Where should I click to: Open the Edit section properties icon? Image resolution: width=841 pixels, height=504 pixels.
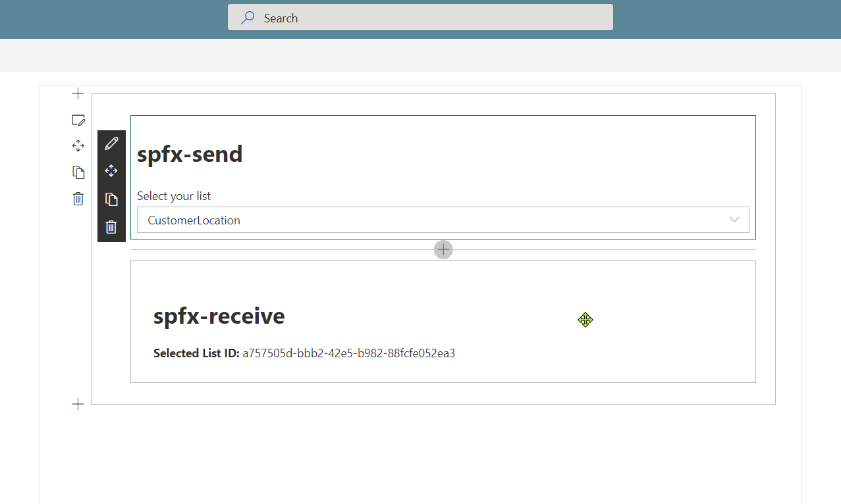(78, 120)
